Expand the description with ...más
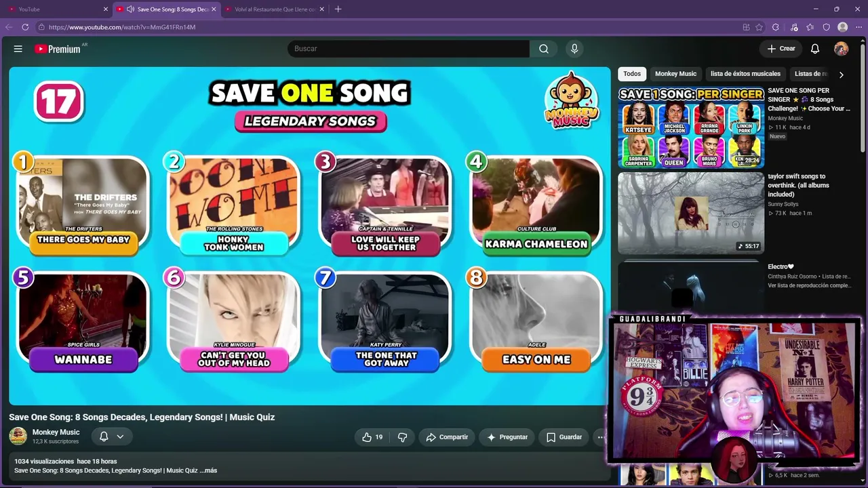This screenshot has width=868, height=488. (209, 470)
